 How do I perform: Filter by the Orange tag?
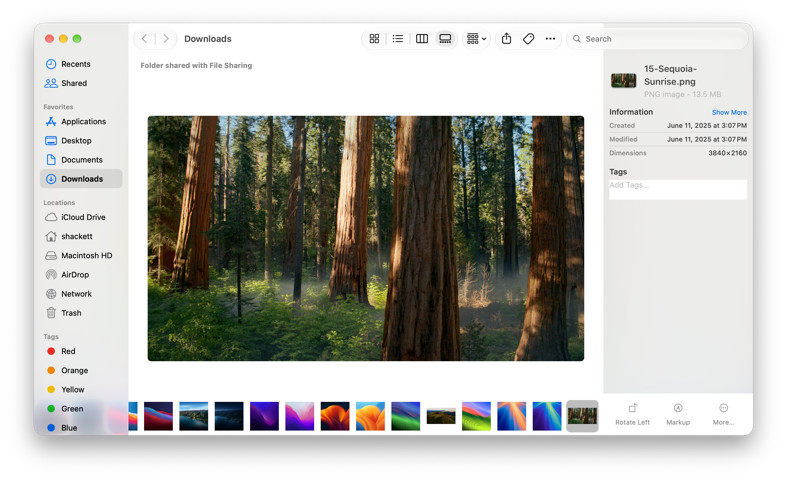(81, 370)
